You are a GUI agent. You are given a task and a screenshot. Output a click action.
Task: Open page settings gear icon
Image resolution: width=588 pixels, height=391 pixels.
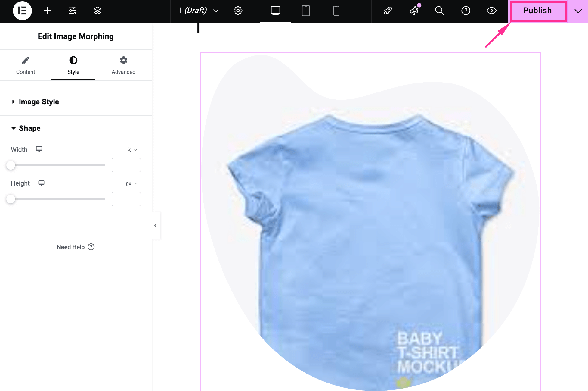click(x=238, y=11)
